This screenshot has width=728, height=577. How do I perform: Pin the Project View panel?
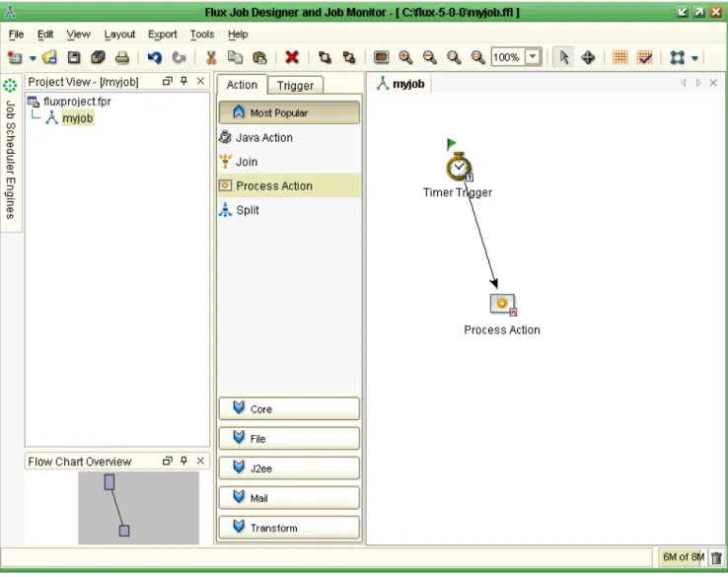click(183, 81)
